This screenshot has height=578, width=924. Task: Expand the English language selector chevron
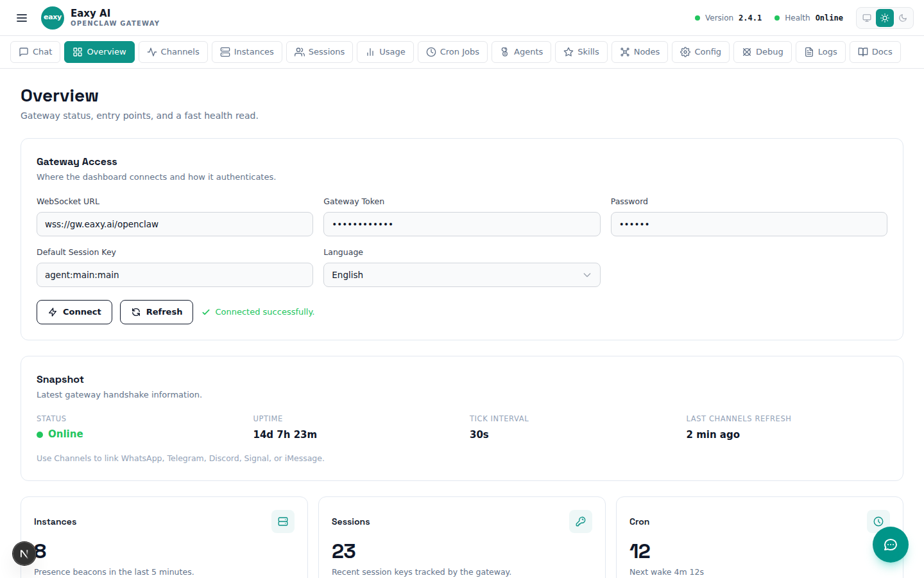(x=587, y=274)
